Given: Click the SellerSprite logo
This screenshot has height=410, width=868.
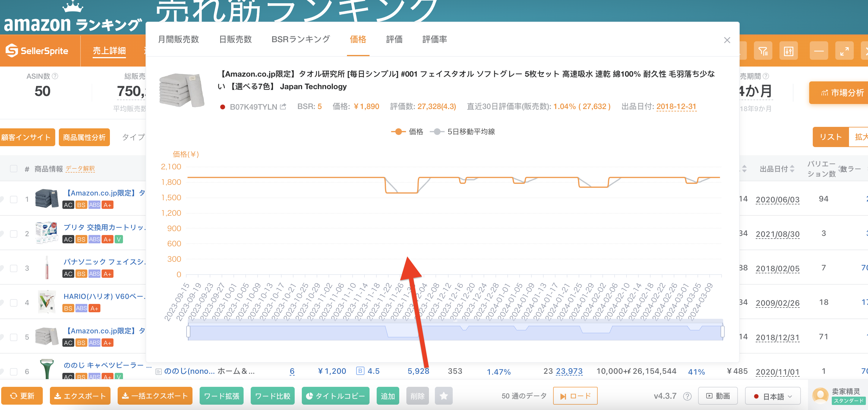Looking at the screenshot, I should pyautogui.click(x=37, y=51).
